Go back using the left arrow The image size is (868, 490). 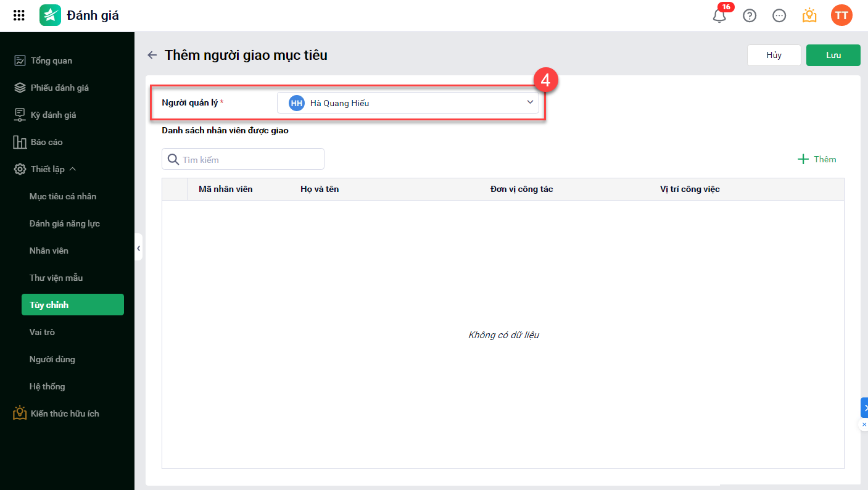[152, 55]
